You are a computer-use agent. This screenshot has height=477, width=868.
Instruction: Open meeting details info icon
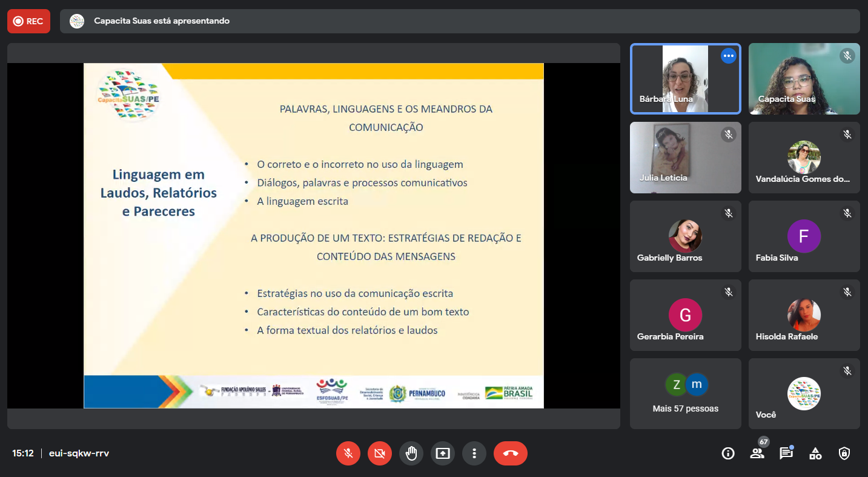click(728, 453)
